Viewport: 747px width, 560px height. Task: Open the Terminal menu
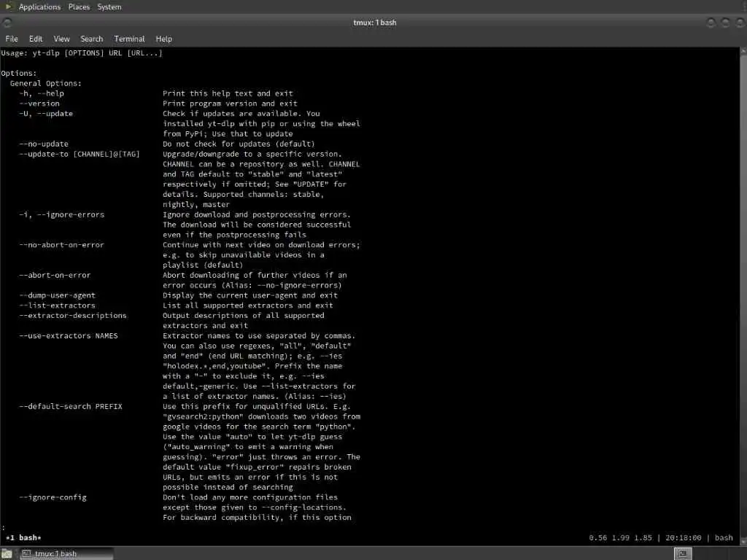129,39
